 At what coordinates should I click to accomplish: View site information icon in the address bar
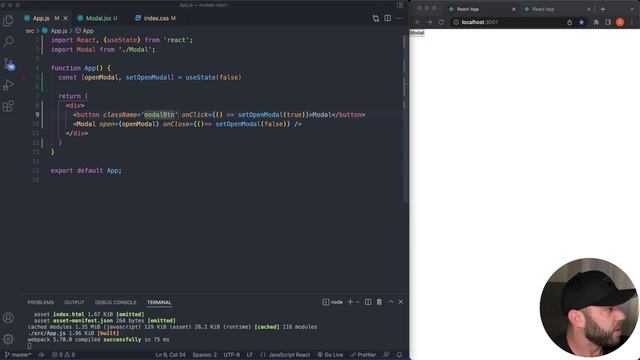(x=456, y=22)
